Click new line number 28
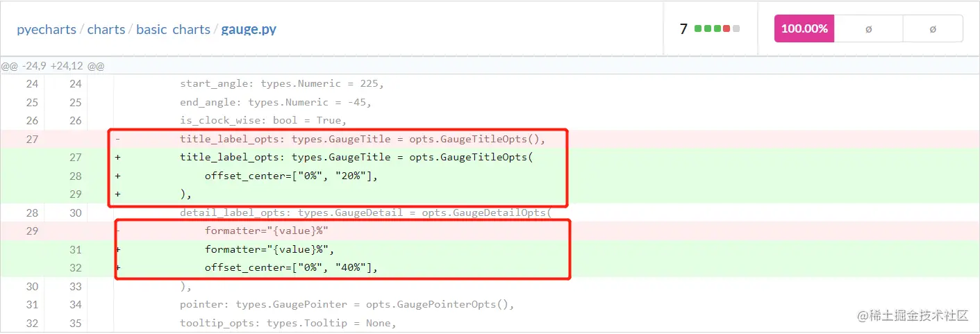The width and height of the screenshot is (980, 334). (75, 176)
